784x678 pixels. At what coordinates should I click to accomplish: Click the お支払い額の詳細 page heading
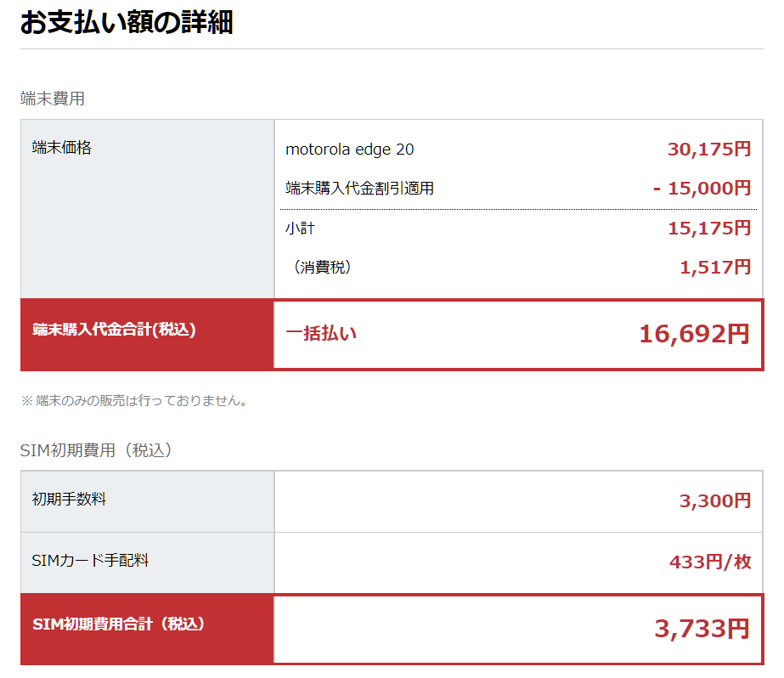click(126, 23)
